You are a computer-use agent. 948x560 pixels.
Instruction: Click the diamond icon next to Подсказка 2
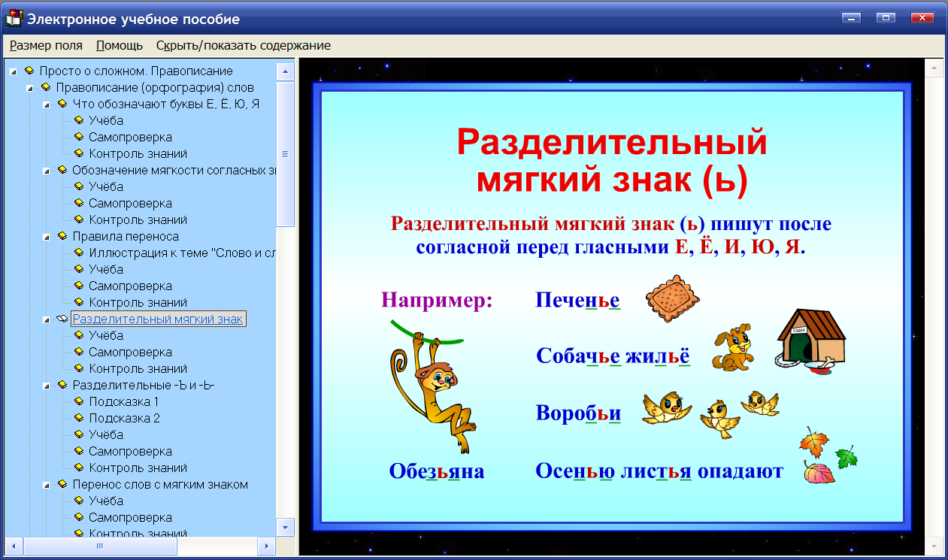tap(80, 418)
